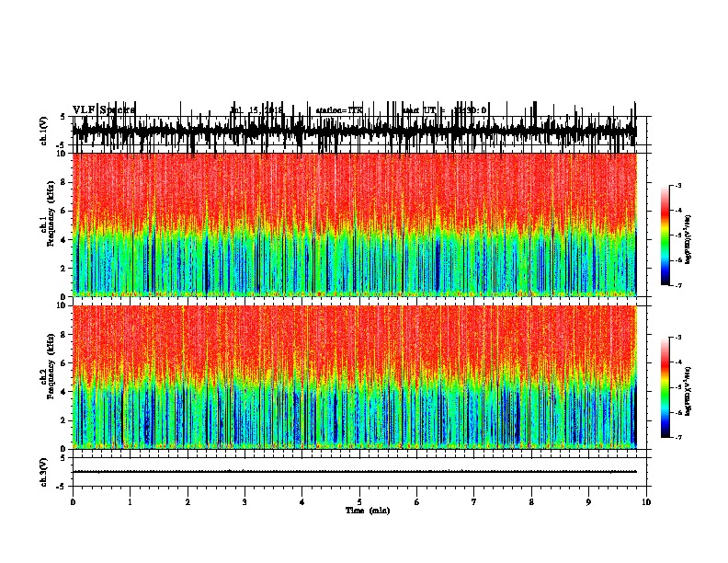
Task: Click the "VLF Spectra" title text
Action: pos(104,109)
